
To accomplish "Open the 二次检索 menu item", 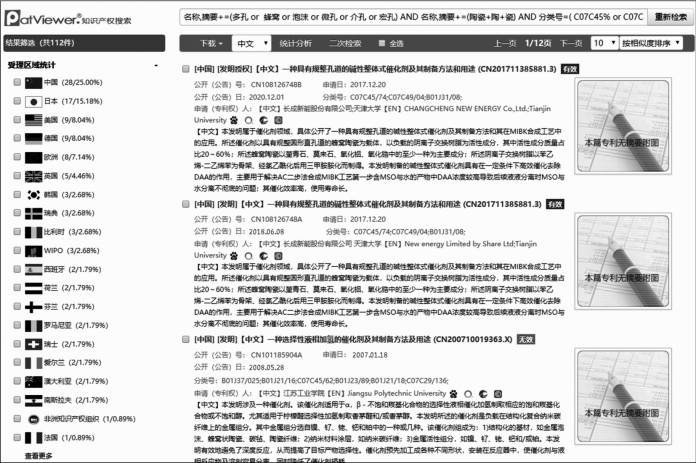I will [x=345, y=44].
